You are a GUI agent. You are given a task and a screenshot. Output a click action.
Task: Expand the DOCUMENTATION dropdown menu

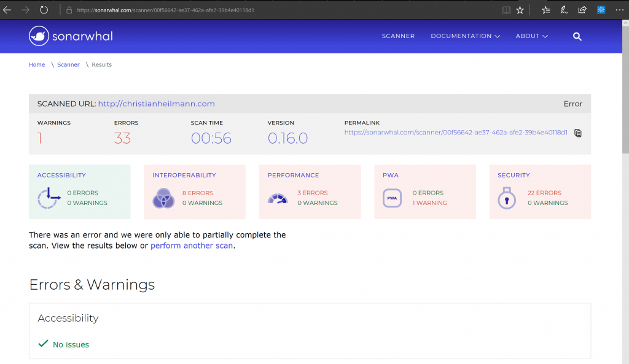coord(466,36)
